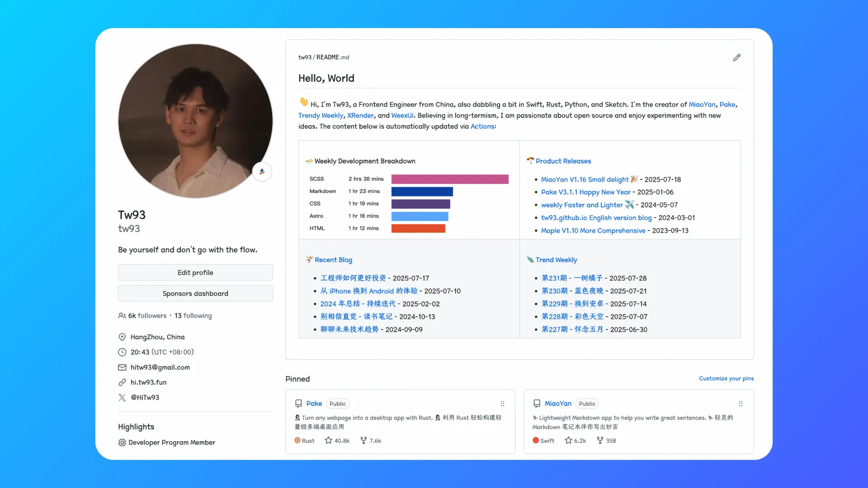
Task: Click the MiaoYan star count icon
Action: click(568, 441)
